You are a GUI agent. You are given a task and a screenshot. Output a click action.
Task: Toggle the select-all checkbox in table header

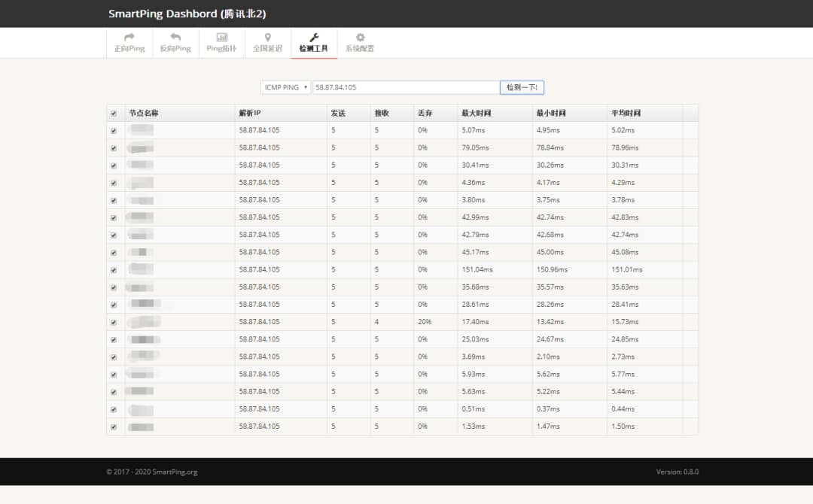114,114
